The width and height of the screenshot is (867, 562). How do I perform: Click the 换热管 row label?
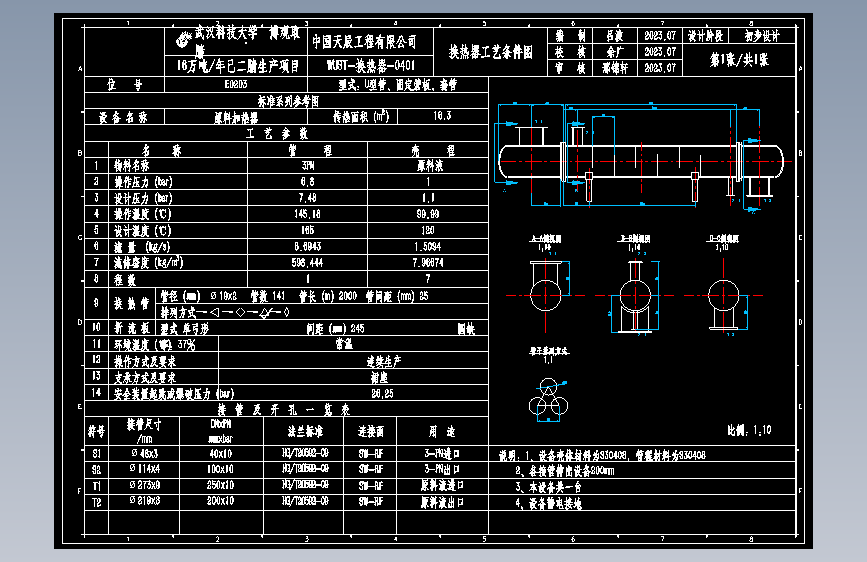click(132, 303)
